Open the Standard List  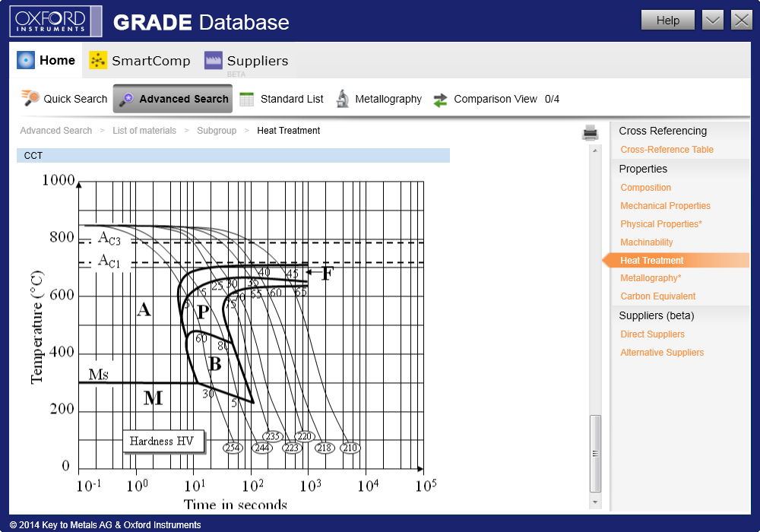click(282, 99)
